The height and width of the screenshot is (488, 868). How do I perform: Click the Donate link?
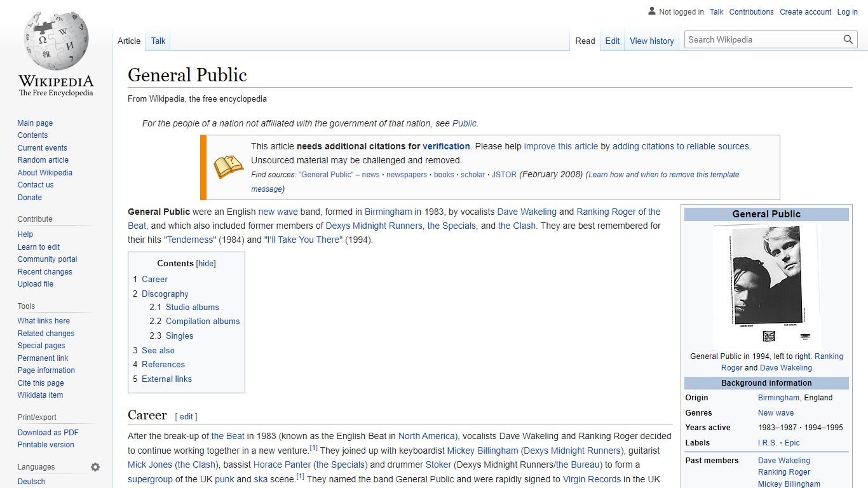(x=29, y=198)
